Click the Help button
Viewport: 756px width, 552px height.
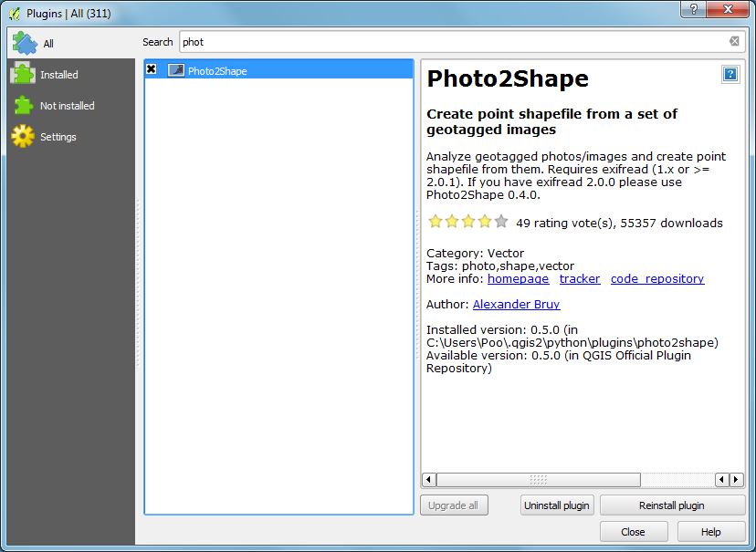711,532
